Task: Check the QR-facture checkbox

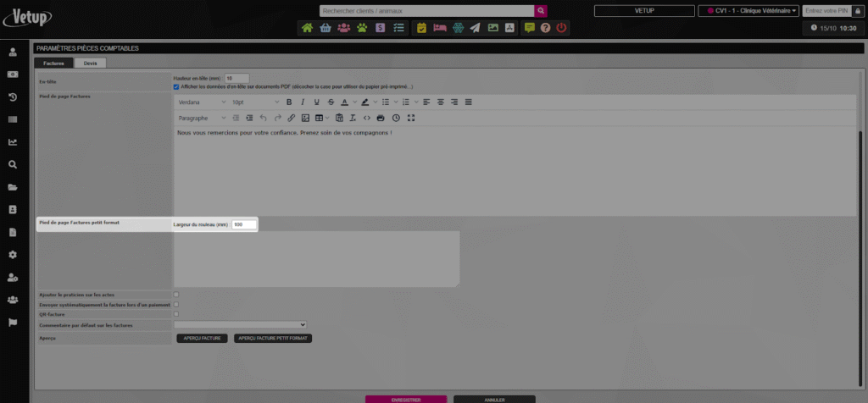Action: pos(176,314)
